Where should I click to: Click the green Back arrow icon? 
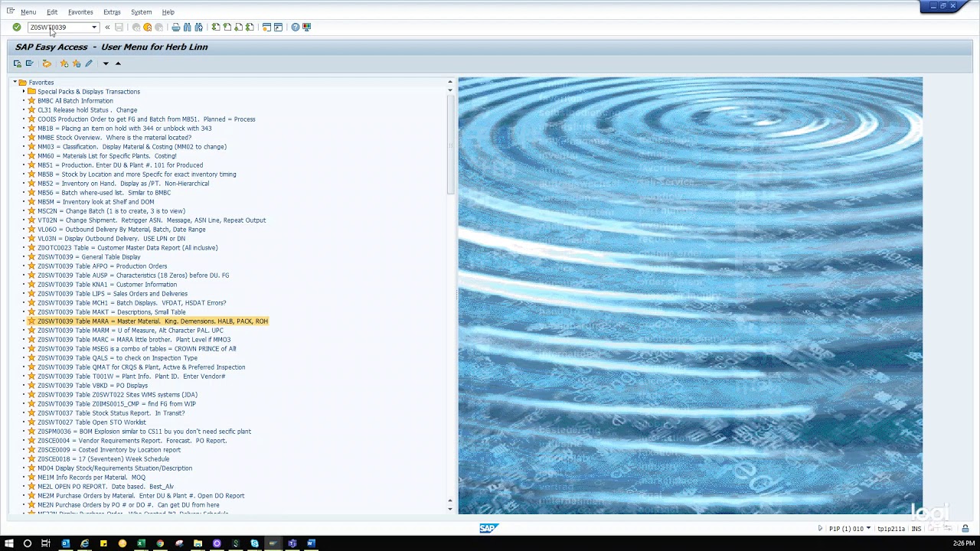click(x=136, y=28)
